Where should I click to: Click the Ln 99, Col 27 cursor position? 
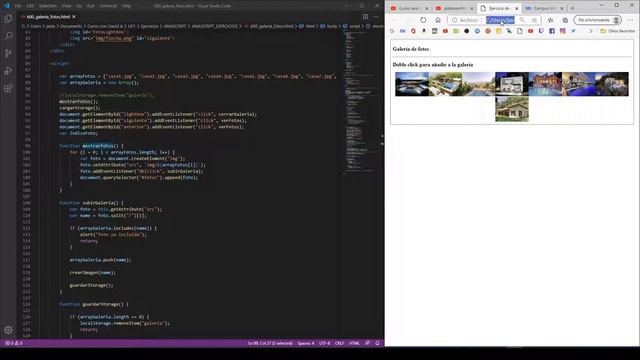[x=270, y=343]
